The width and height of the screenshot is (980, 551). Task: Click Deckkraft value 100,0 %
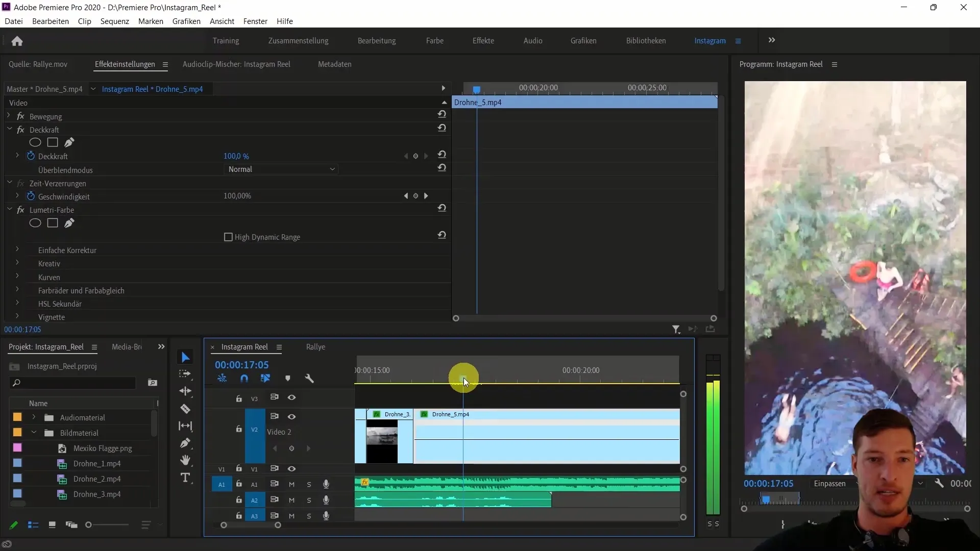[x=236, y=156]
